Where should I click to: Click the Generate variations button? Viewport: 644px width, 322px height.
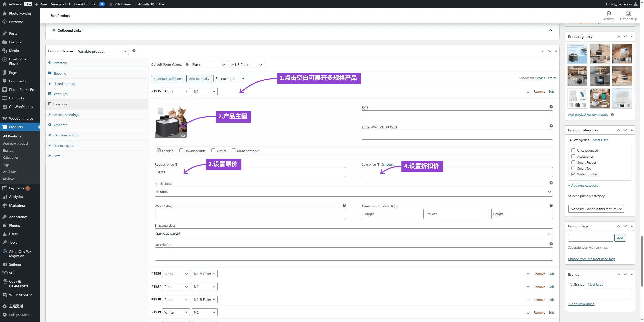[168, 79]
